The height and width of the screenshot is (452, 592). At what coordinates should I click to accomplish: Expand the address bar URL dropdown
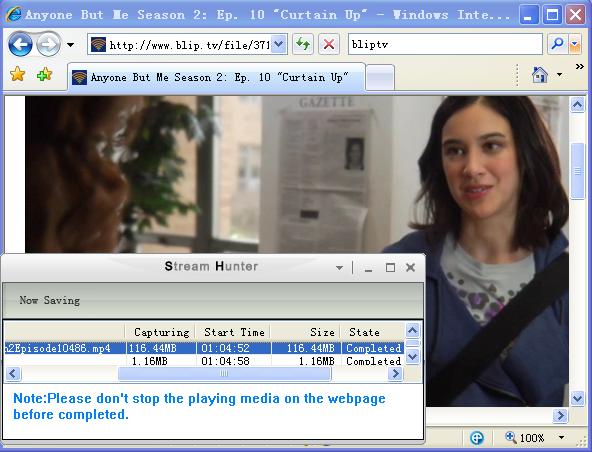[x=279, y=45]
